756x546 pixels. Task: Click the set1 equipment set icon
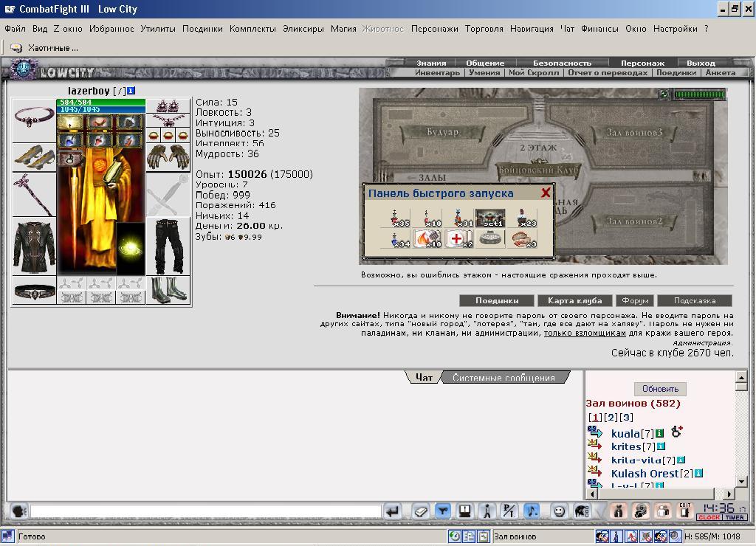coord(490,218)
